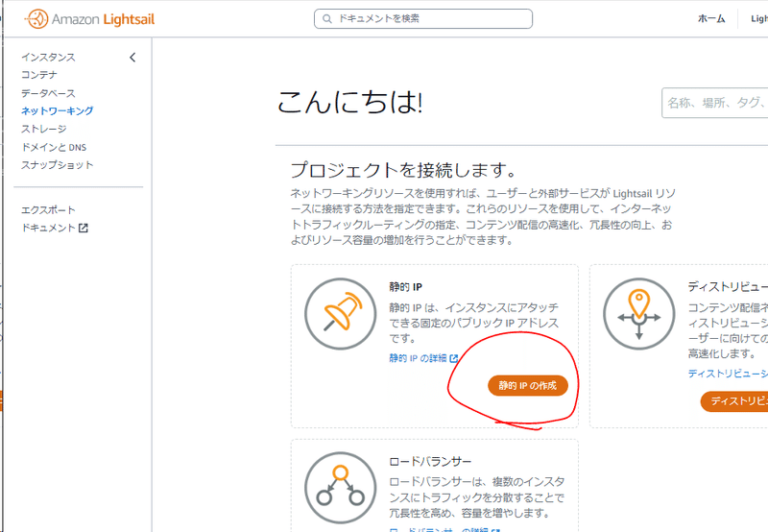
Task: Click the ホーム link in top bar
Action: tap(711, 18)
